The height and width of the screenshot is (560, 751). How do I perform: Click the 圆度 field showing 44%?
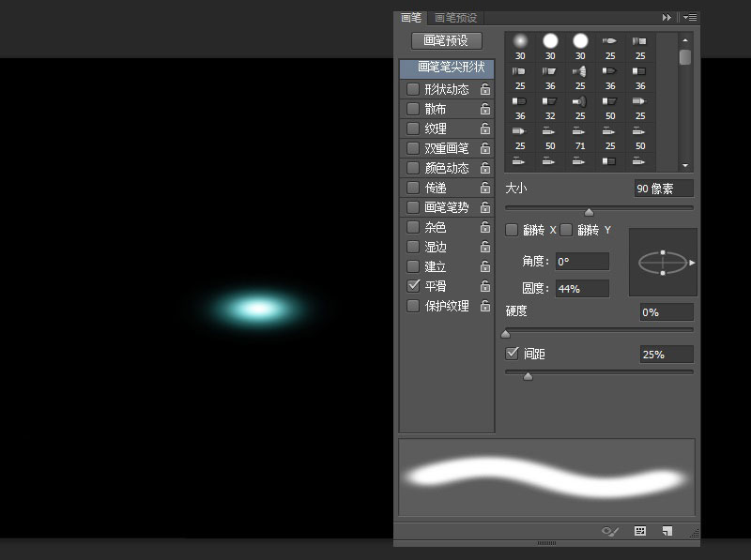[582, 289]
